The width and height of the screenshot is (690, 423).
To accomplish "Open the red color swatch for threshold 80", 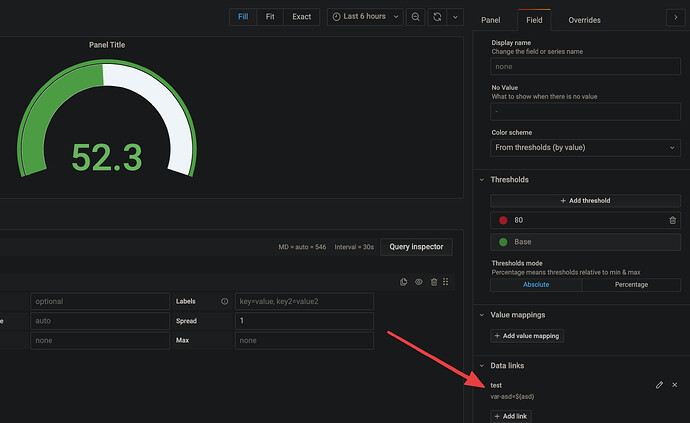I will click(503, 220).
